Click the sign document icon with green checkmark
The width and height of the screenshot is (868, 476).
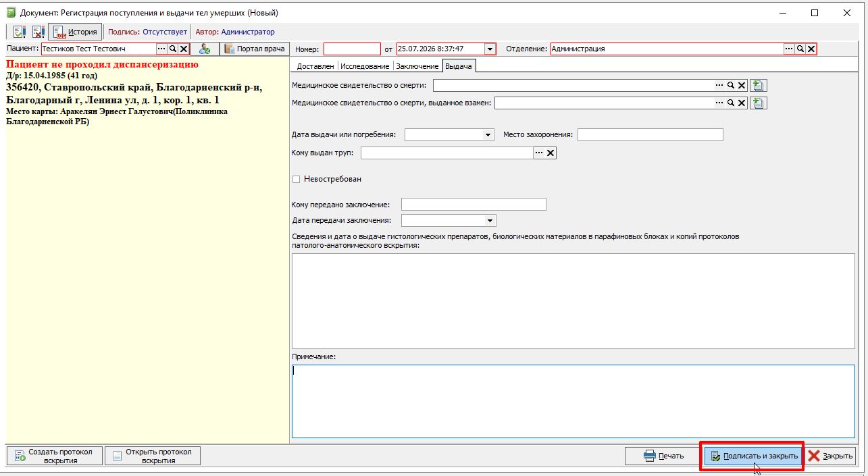coord(19,32)
